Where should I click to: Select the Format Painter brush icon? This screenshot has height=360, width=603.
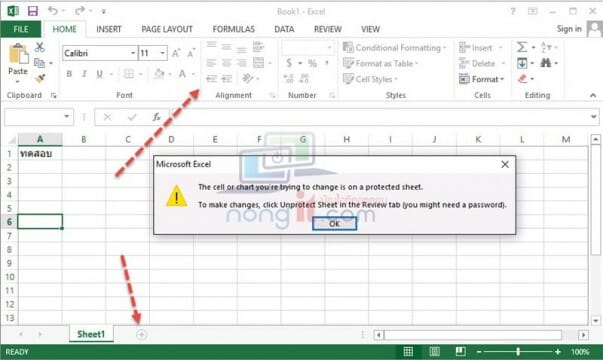40,78
